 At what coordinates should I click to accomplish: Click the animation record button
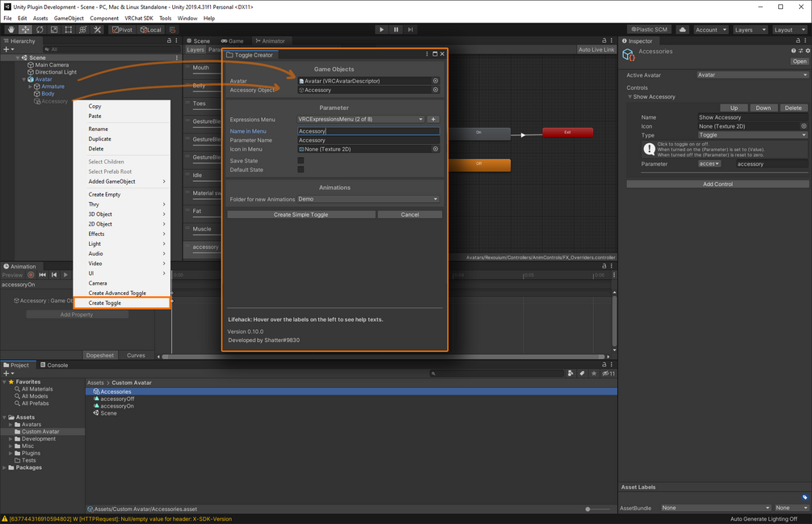pos(31,275)
